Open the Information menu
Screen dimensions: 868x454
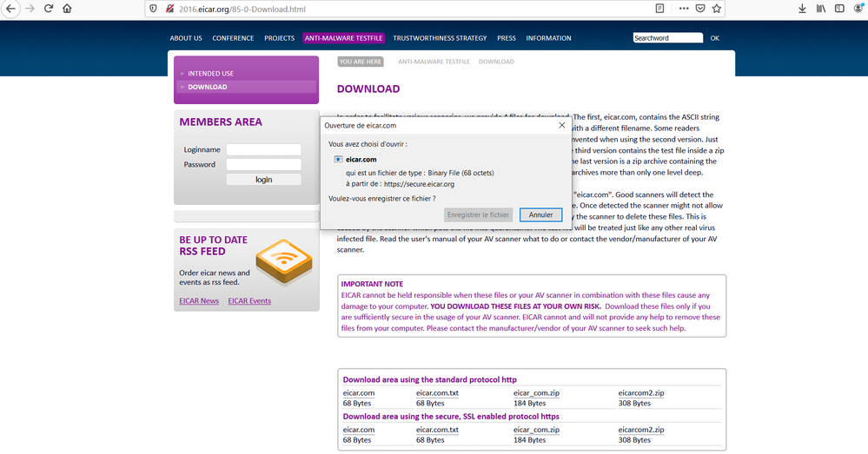click(x=548, y=38)
